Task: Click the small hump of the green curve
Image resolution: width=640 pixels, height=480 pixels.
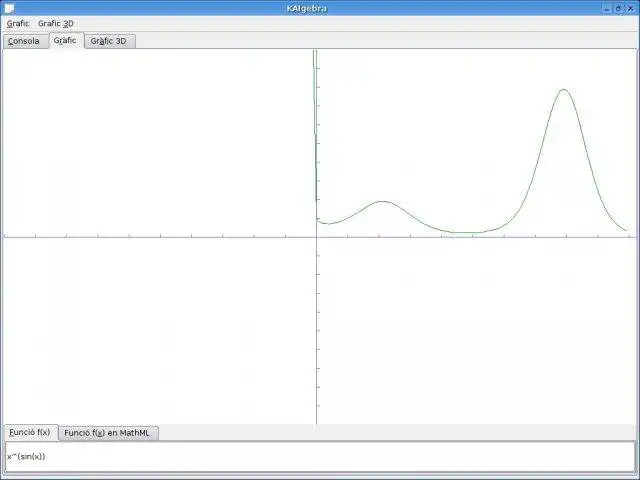Action: (x=382, y=202)
